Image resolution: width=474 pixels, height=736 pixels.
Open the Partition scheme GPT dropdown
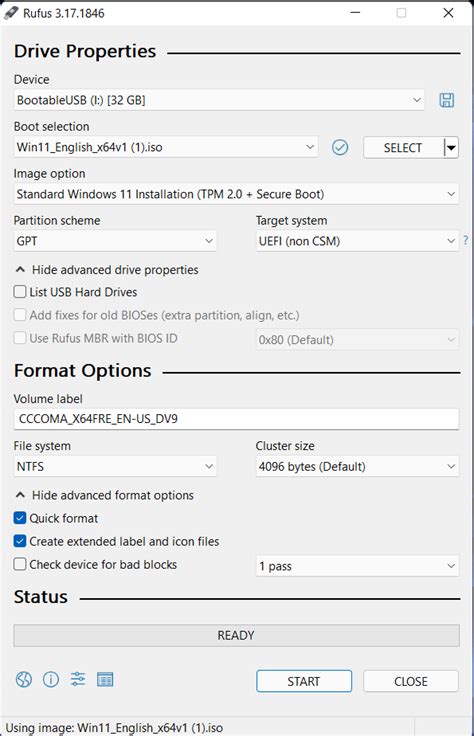pos(115,241)
